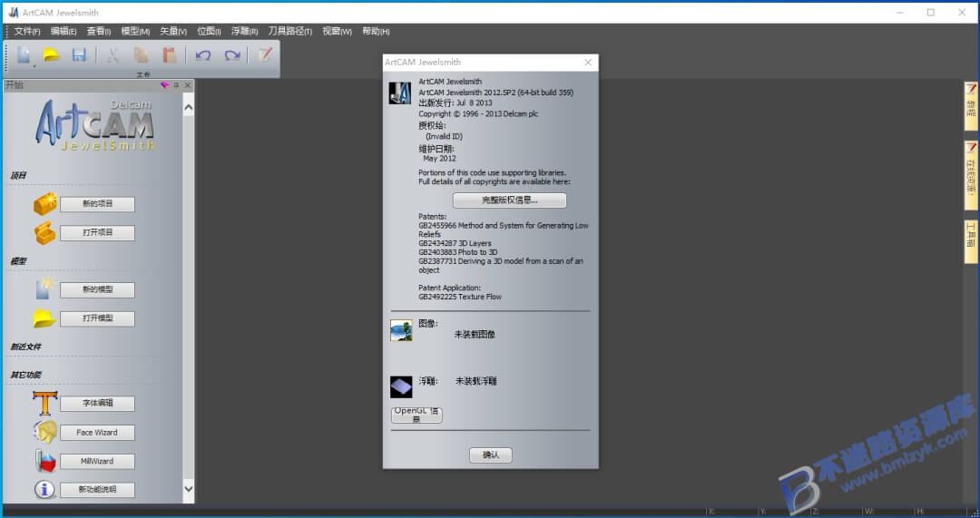
Task: Open the 刀具路径(T) menu
Action: tap(290, 31)
